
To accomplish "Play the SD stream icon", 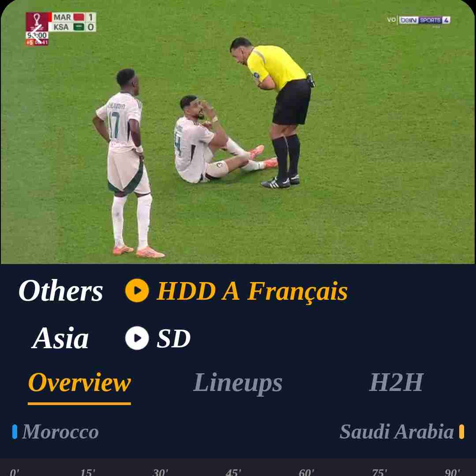I will point(137,338).
